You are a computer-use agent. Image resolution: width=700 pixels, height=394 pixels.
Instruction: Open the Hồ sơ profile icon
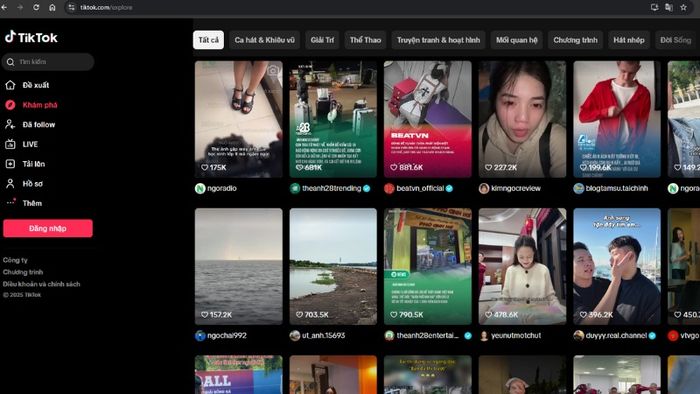click(10, 183)
